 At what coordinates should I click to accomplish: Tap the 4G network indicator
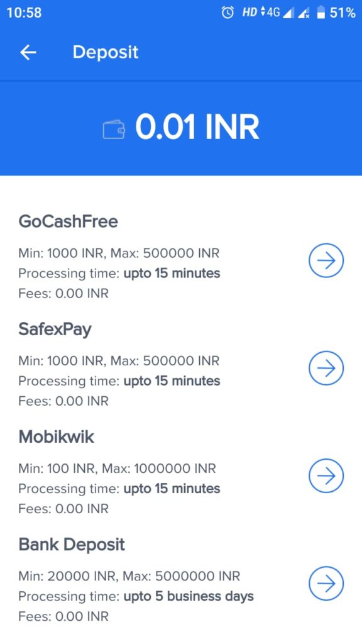[x=271, y=11]
